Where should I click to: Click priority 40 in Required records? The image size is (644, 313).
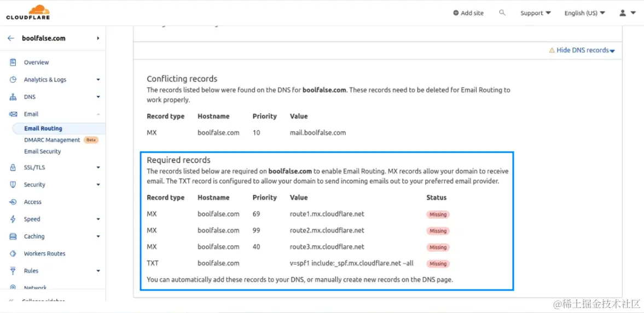coord(257,247)
